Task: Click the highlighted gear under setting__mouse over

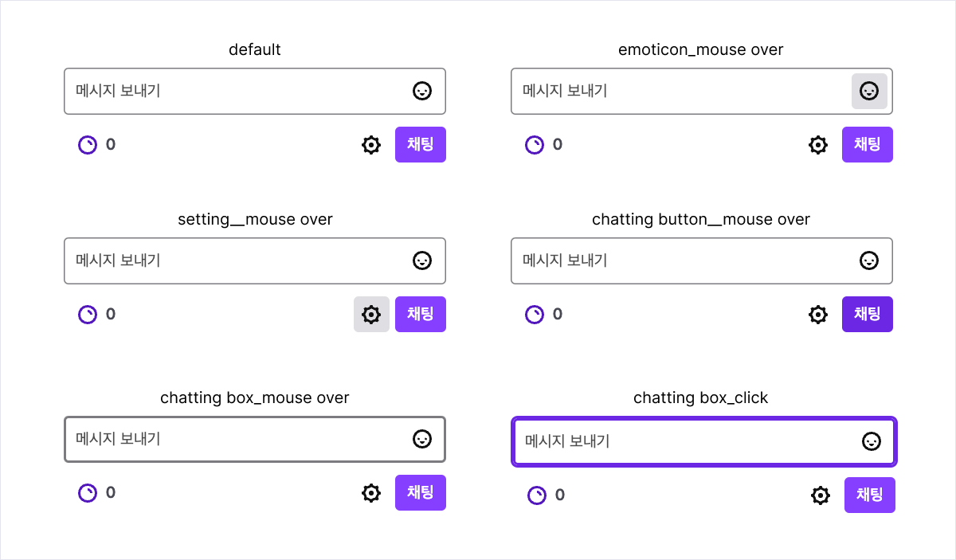Action: tap(371, 315)
